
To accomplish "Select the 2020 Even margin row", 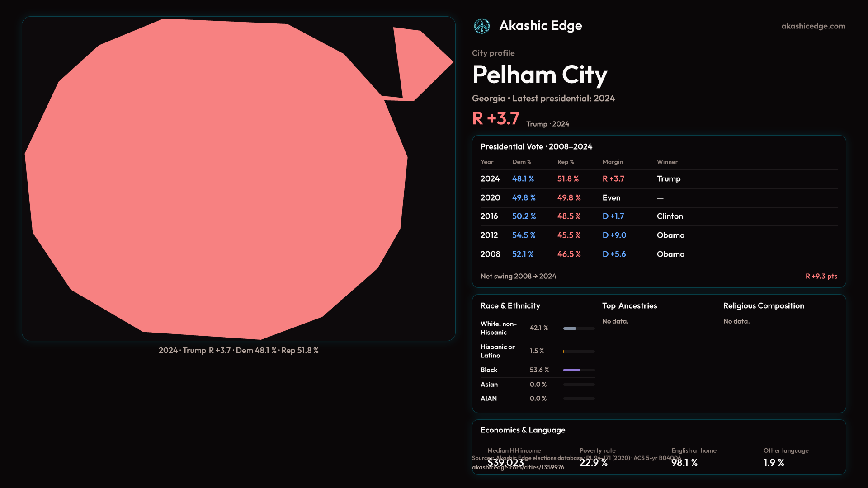I will 658,198.
